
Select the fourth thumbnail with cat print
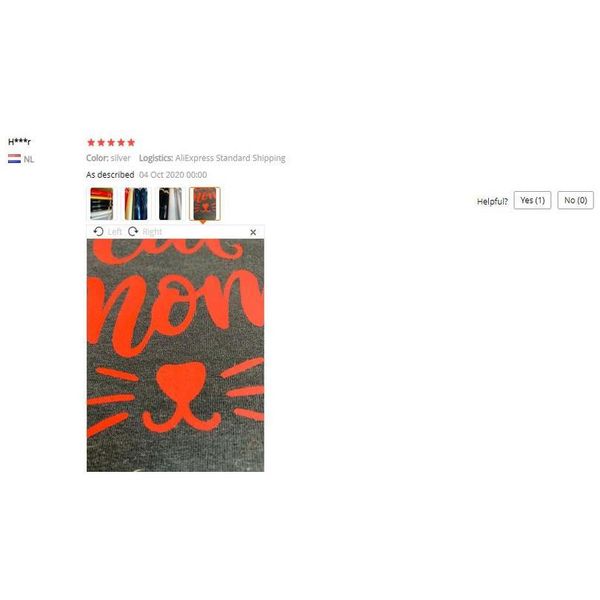pyautogui.click(x=205, y=204)
